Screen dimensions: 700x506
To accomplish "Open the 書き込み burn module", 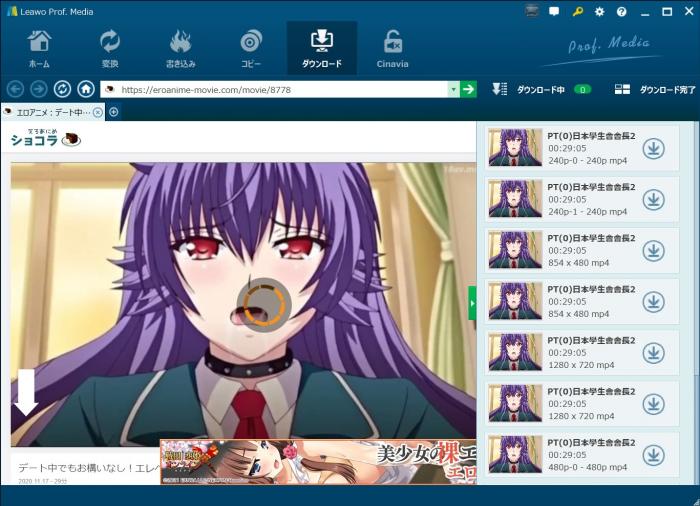I will coord(180,49).
